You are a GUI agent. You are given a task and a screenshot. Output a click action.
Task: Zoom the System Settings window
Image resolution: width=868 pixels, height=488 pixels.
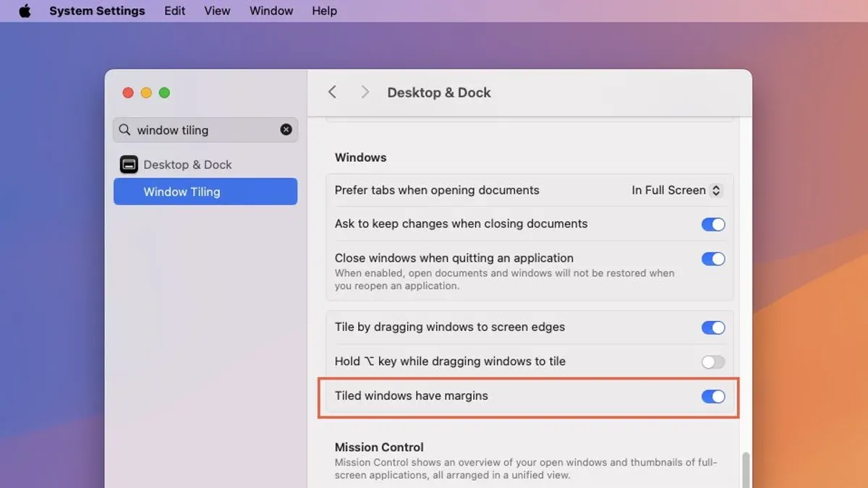(x=164, y=93)
